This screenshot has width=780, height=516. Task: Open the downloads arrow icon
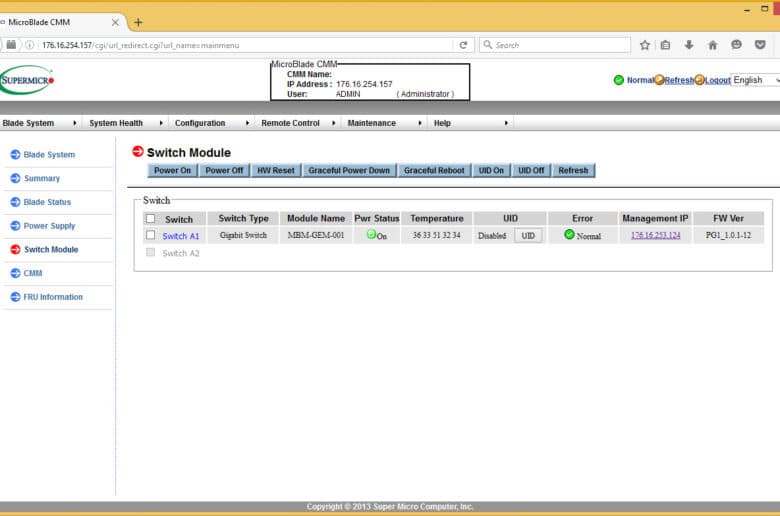(x=688, y=45)
